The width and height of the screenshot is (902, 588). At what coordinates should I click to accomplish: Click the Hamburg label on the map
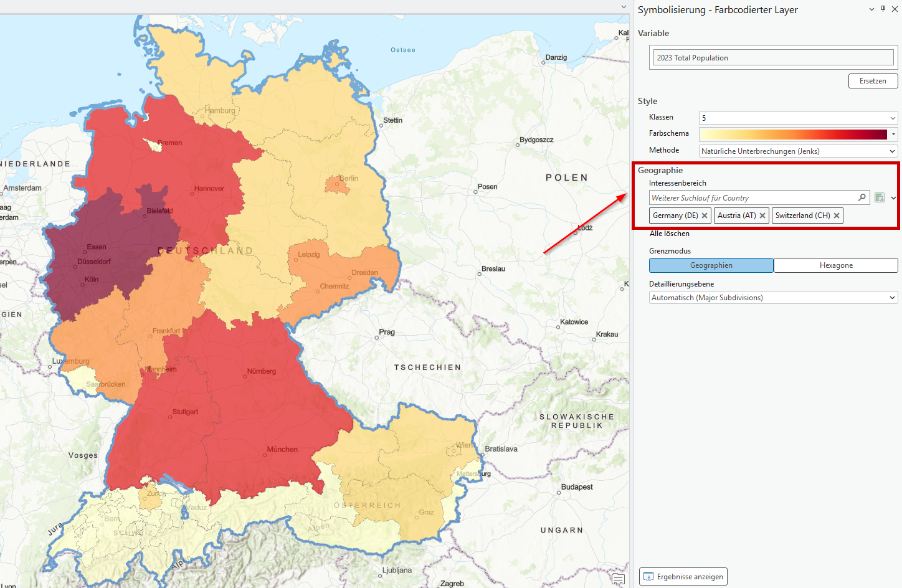pyautogui.click(x=220, y=110)
